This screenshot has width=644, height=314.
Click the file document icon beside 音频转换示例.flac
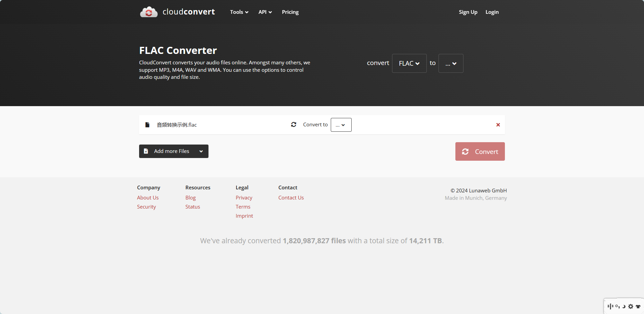(x=147, y=125)
